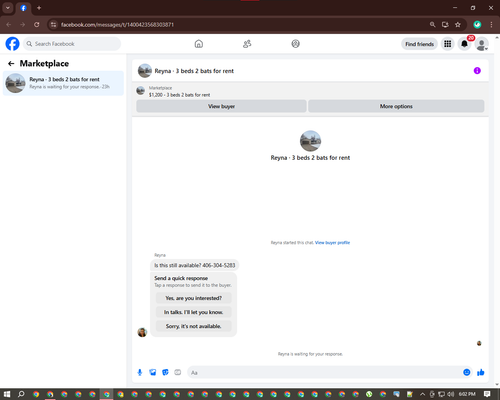
Task: Attach a file with the photo icon
Action: [153, 372]
